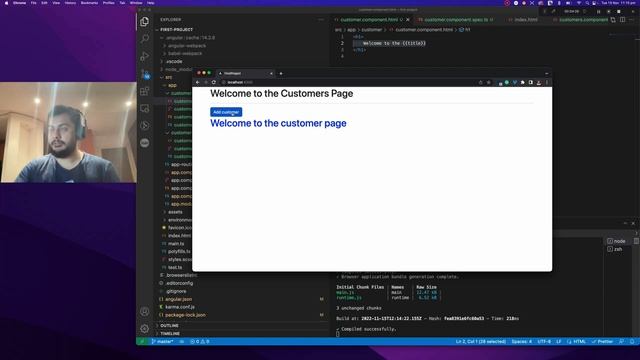Expand the OUTLINE section
Image resolution: width=640 pixels, height=360 pixels.
169,326
